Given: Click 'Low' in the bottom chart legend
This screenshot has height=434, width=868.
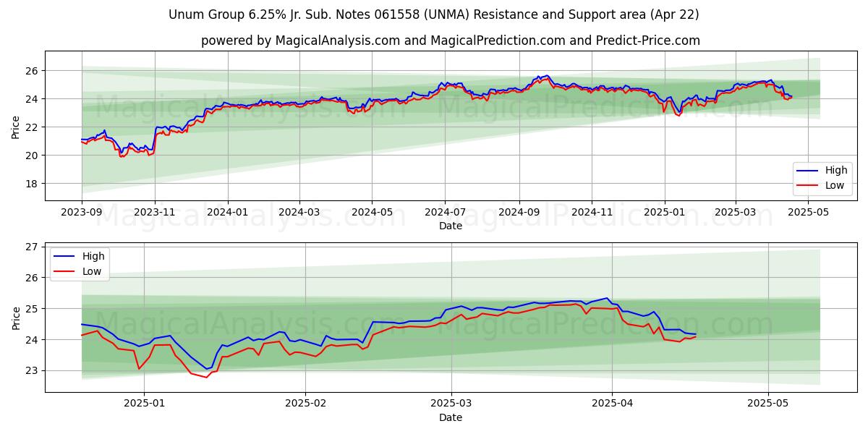Looking at the screenshot, I should tap(92, 271).
